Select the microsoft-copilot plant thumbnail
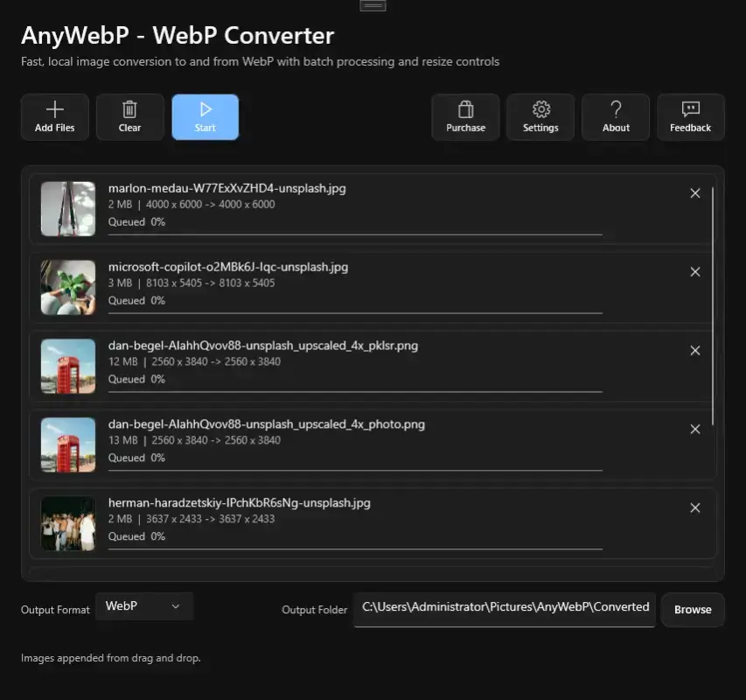Image resolution: width=746 pixels, height=700 pixels. click(x=68, y=287)
